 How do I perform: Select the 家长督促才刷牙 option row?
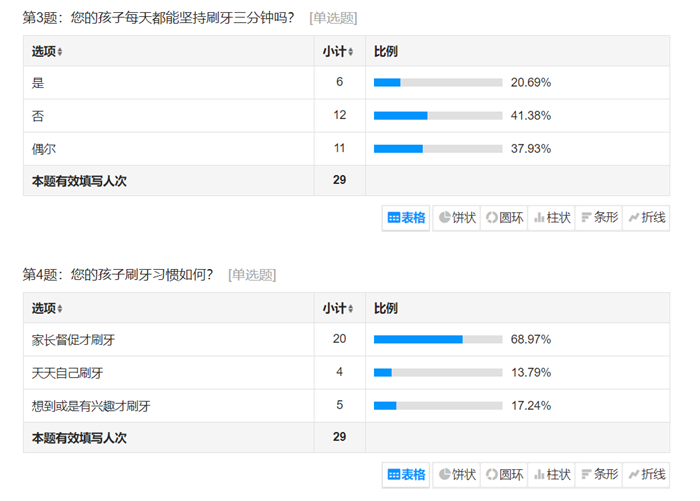(x=346, y=339)
